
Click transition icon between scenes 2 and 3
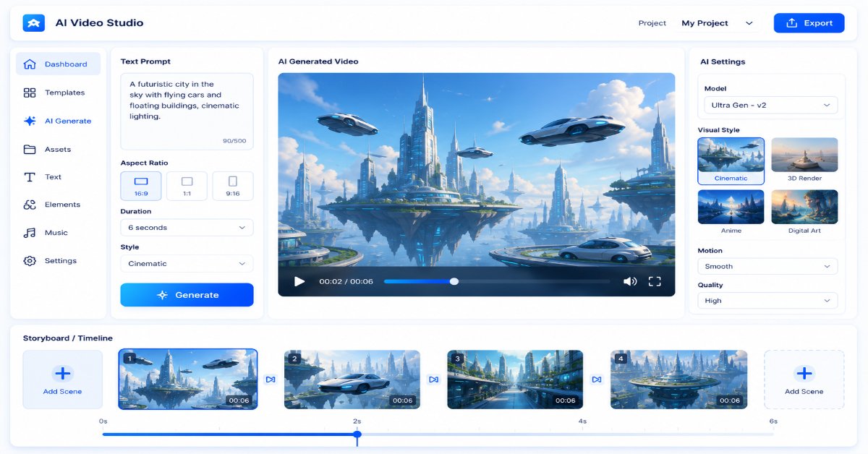click(433, 380)
